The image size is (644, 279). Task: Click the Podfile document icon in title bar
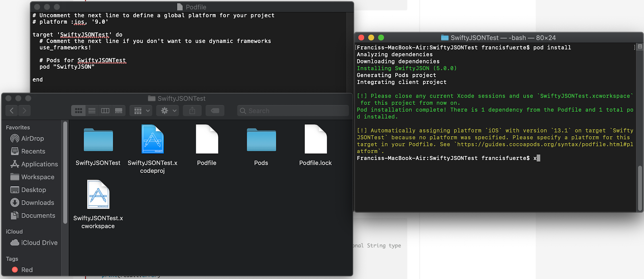tap(180, 7)
